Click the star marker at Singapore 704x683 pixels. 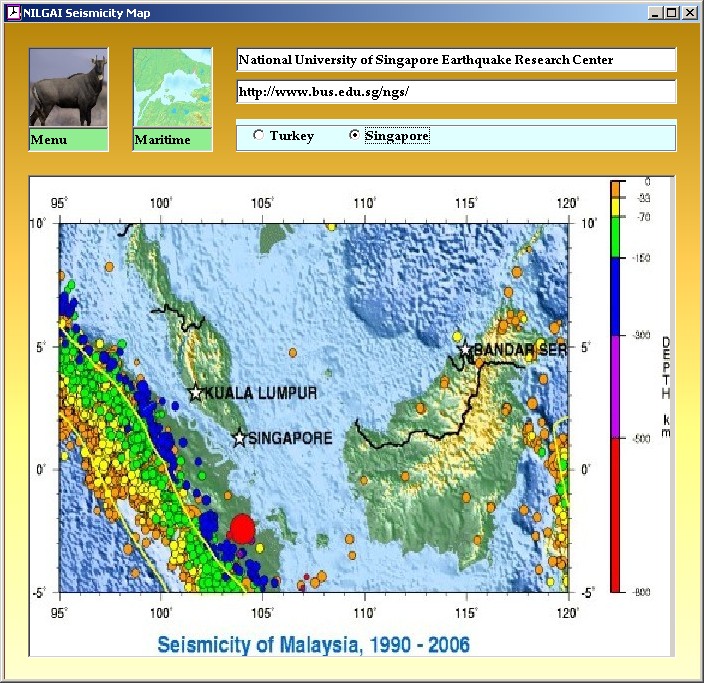coord(240,437)
